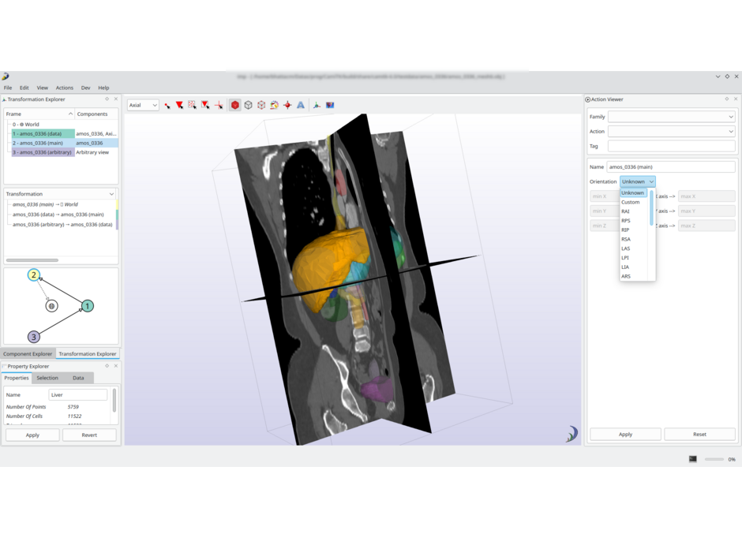Click Apply in the Property Explorer
The height and width of the screenshot is (560, 742).
tap(32, 435)
